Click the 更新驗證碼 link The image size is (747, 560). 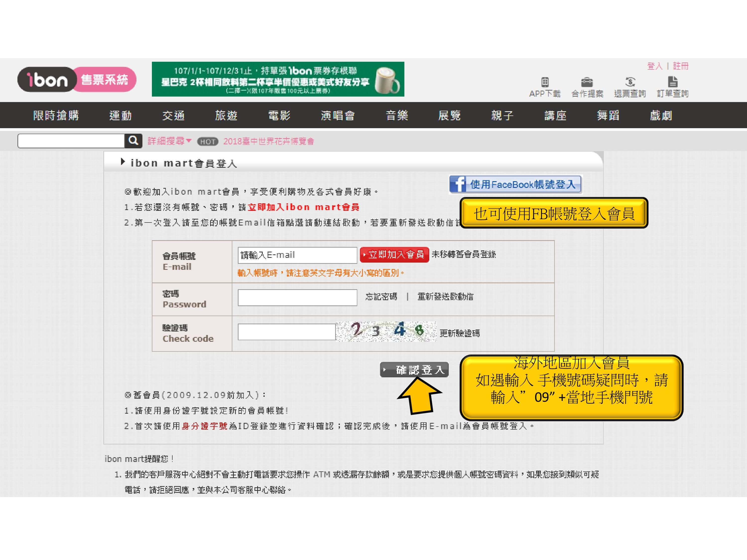coord(460,333)
